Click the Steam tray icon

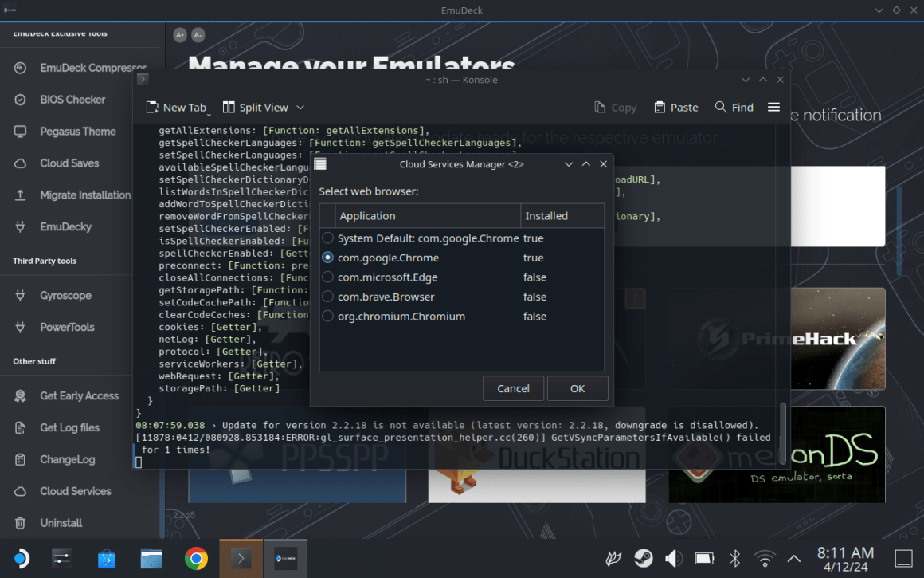[x=644, y=558]
